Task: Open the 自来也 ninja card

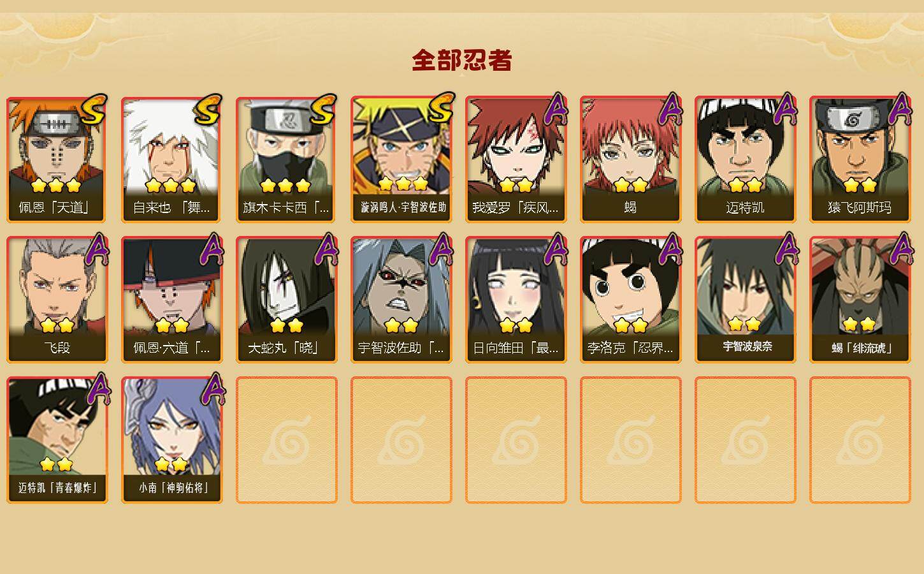Action: point(171,159)
